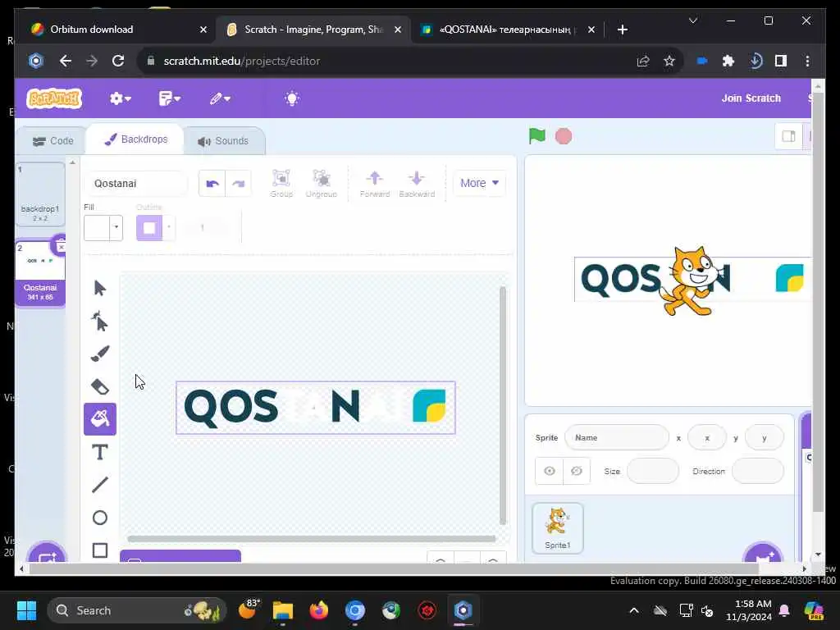Image resolution: width=840 pixels, height=630 pixels.
Task: Select the Eraser tool
Action: 99,386
